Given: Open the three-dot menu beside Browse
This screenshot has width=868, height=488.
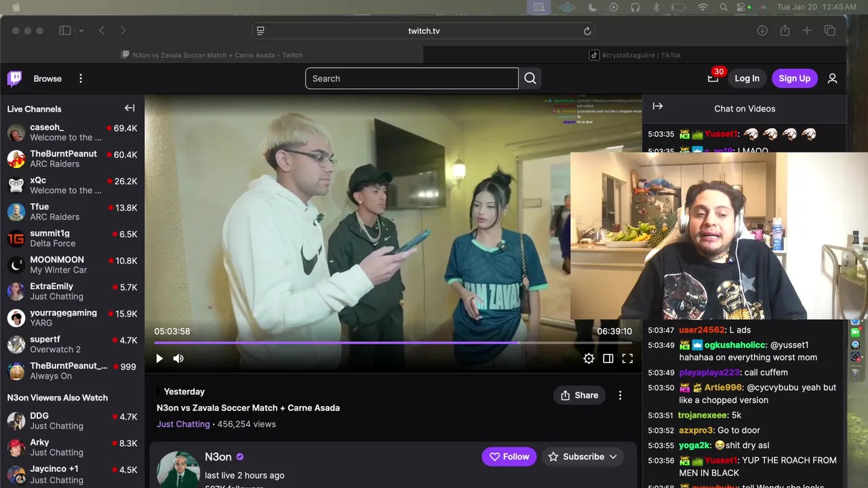Looking at the screenshot, I should coord(81,79).
